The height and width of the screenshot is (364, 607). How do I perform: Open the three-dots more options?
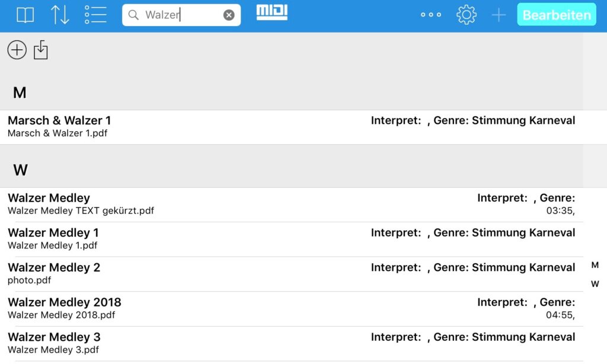tap(431, 15)
